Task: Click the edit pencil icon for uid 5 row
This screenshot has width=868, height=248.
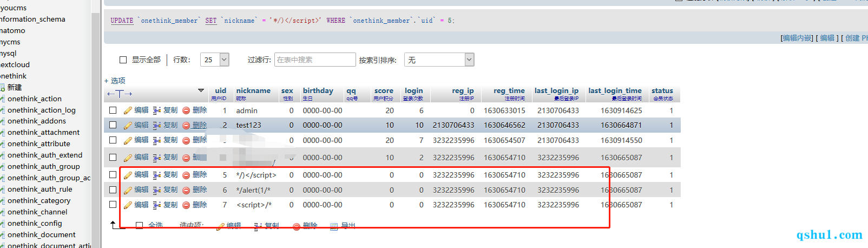Action: pos(128,175)
